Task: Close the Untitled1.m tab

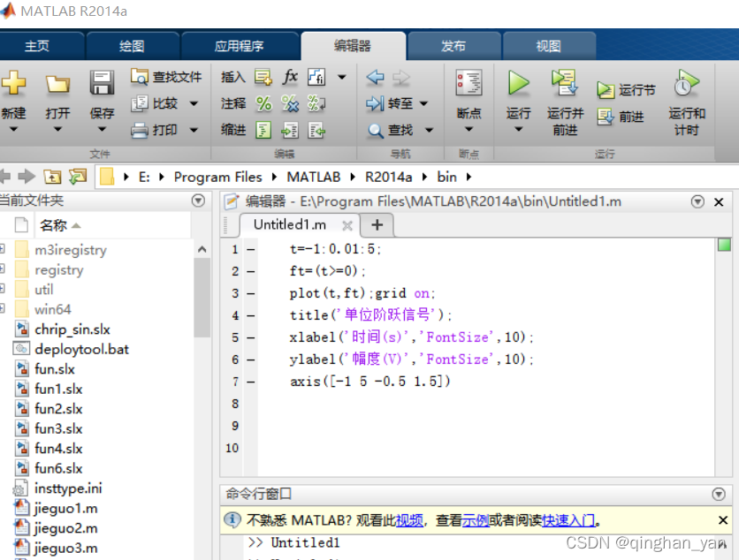Action: coord(347,225)
